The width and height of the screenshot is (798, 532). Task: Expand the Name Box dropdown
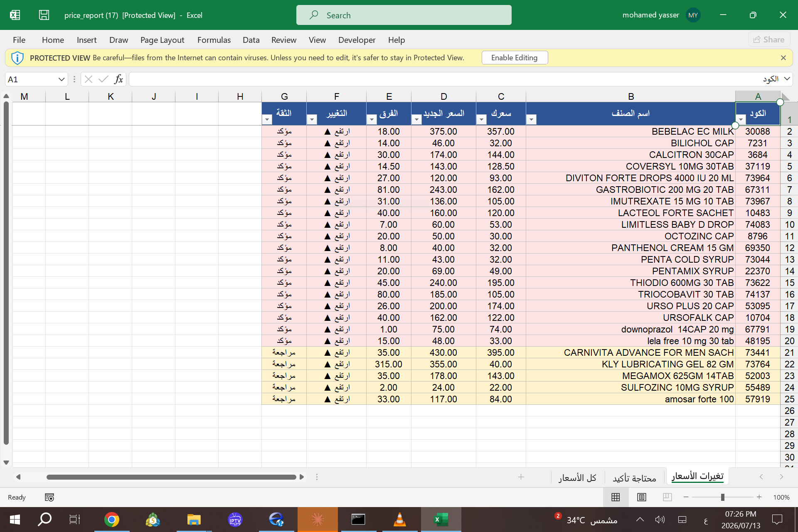click(61, 79)
